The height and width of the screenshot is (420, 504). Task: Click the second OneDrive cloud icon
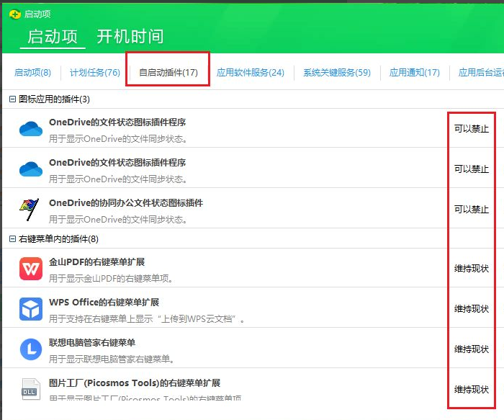pyautogui.click(x=31, y=169)
